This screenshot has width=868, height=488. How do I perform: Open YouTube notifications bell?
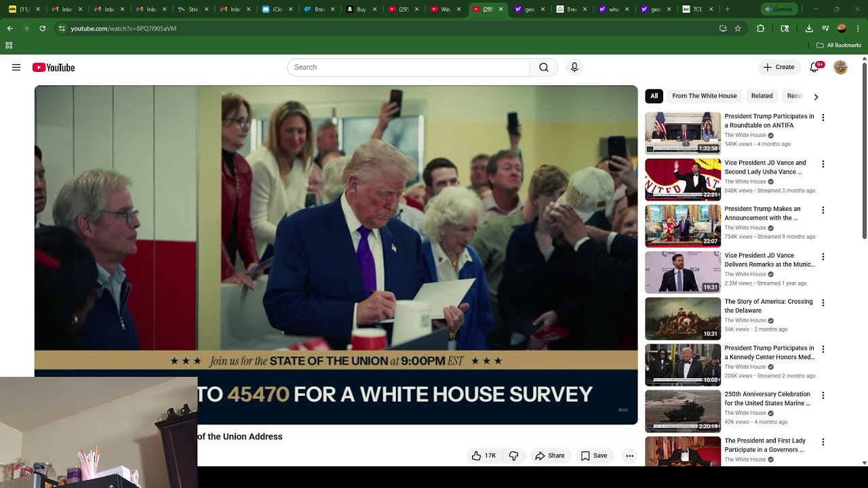[814, 67]
